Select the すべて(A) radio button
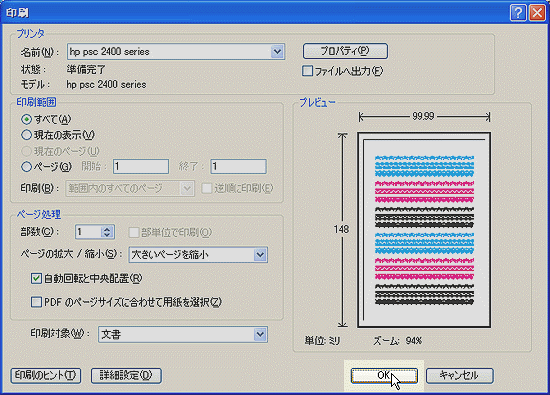This screenshot has height=395, width=550. point(26,119)
